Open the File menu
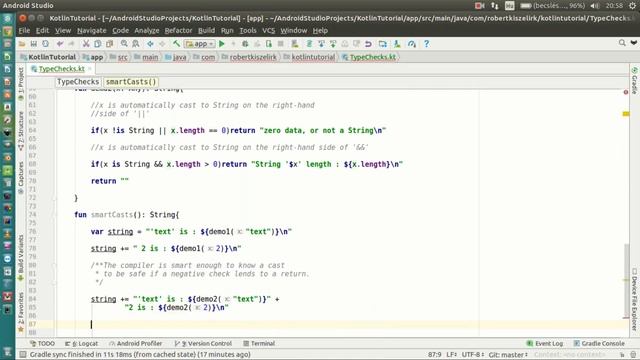Screen dimensions: 640x360 (24, 31)
